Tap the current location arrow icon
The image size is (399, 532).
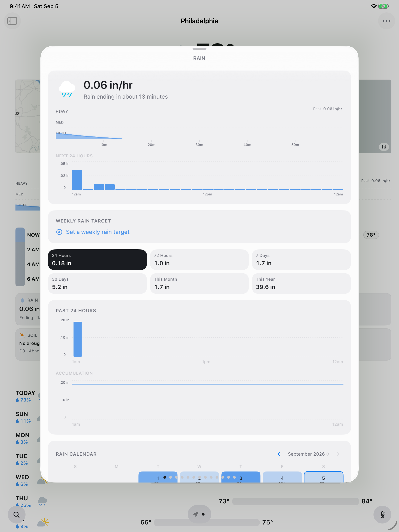click(x=196, y=514)
